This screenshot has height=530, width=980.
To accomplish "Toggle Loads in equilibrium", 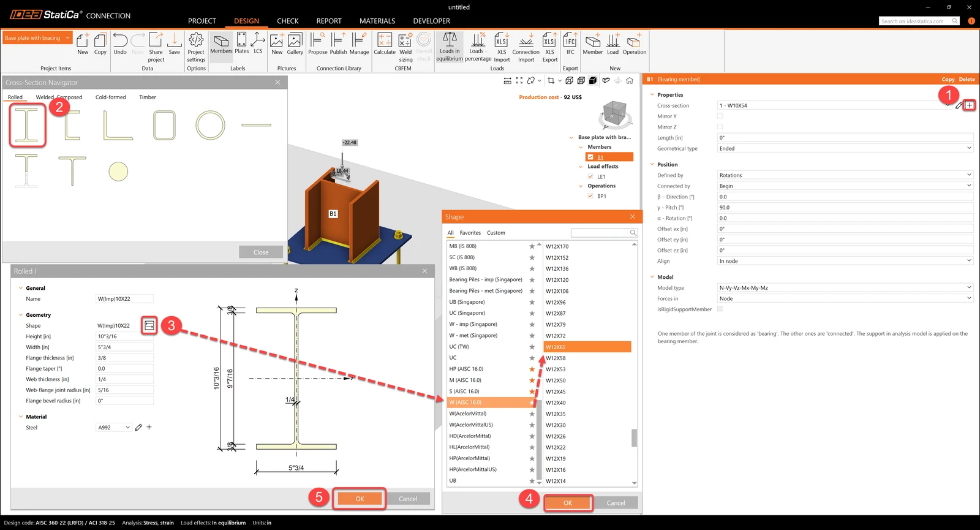I will [x=450, y=47].
